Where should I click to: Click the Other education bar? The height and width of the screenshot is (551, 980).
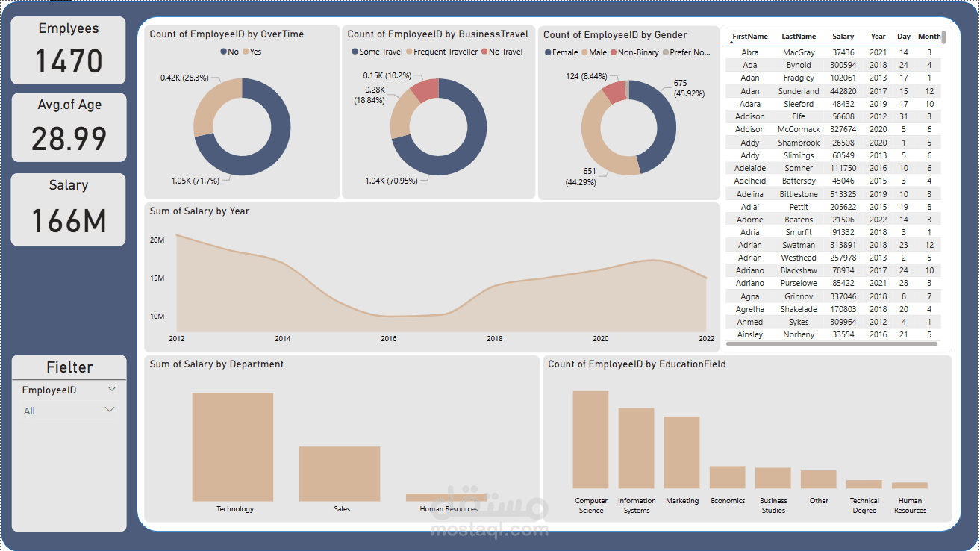(818, 479)
